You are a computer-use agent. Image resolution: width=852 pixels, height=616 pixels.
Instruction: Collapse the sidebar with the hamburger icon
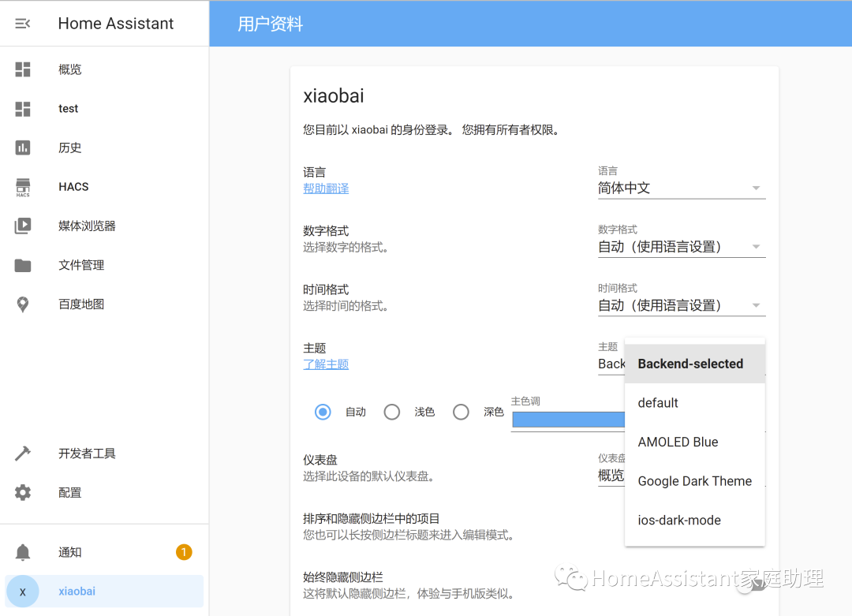(22, 24)
